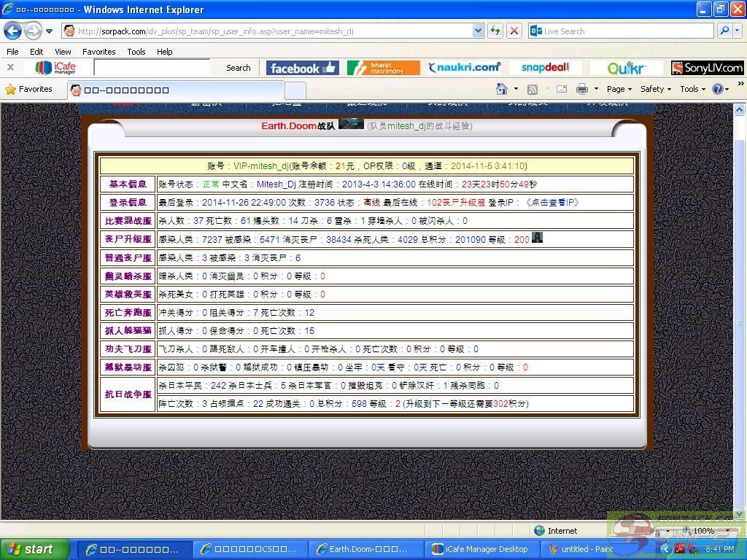
Task: Click the 8:41 PM system clock
Action: (x=720, y=549)
